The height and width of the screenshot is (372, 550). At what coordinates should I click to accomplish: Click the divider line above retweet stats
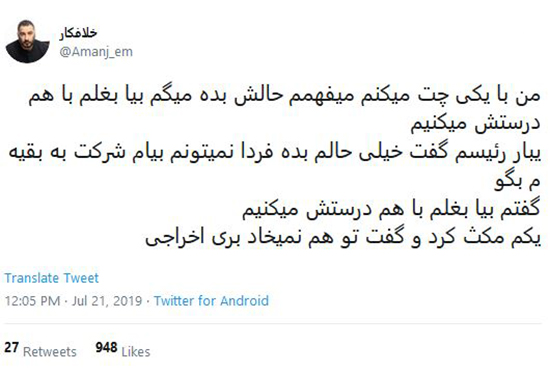[273, 323]
